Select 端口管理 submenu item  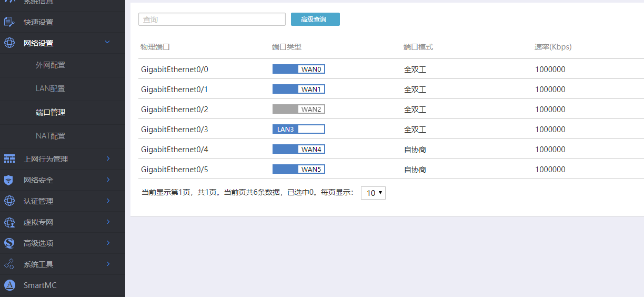pos(63,112)
